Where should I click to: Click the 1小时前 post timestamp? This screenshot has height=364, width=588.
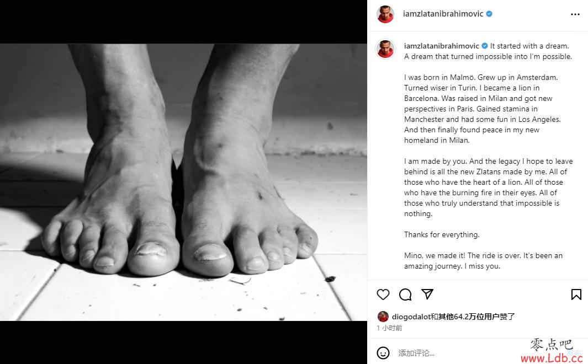point(389,328)
